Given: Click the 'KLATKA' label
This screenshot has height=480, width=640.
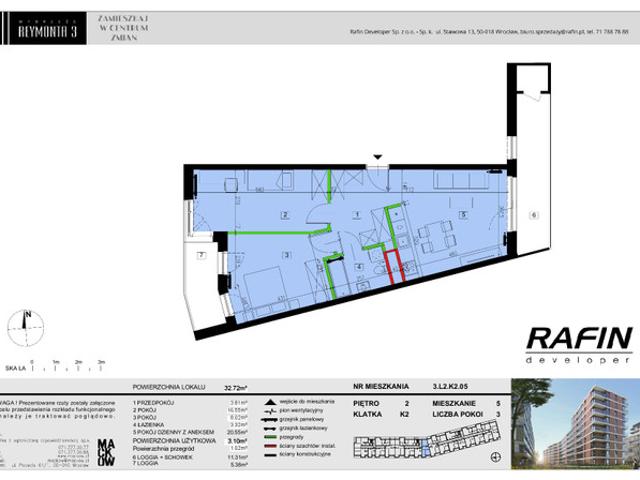Looking at the screenshot, I should [x=367, y=414].
